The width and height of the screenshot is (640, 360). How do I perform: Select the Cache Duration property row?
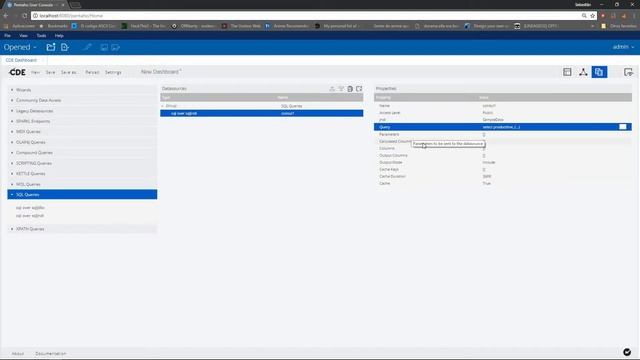pyautogui.click(x=503, y=176)
